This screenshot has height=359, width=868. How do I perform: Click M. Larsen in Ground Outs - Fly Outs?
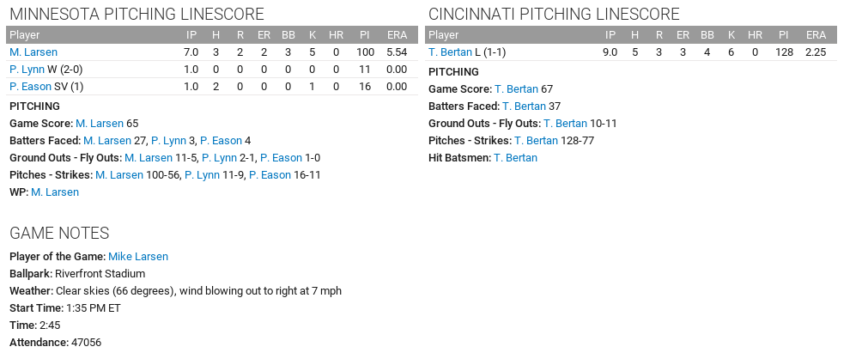pos(149,158)
